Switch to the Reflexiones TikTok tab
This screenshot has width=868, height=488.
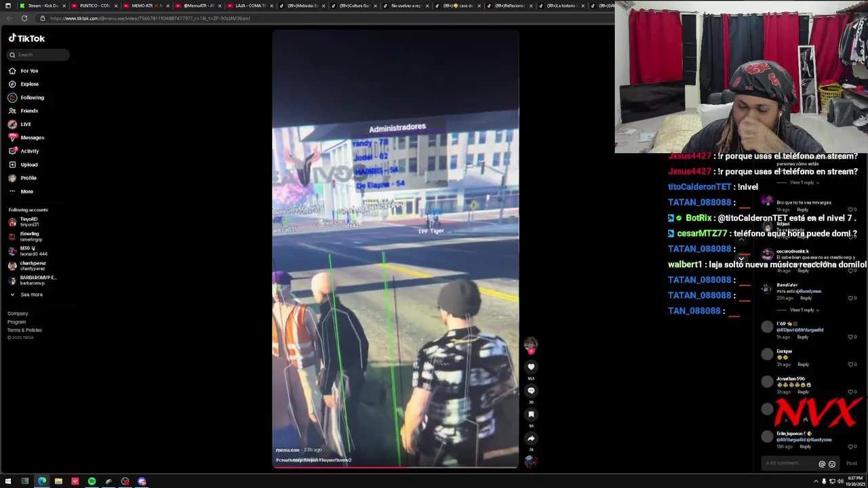pyautogui.click(x=510, y=5)
